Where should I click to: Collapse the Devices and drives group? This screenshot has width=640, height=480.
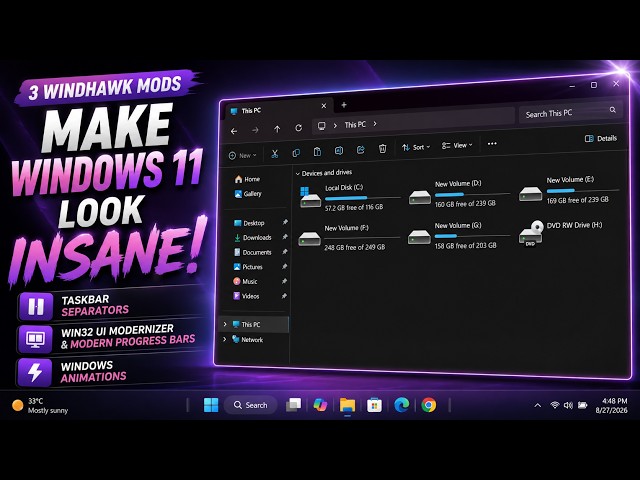[298, 173]
